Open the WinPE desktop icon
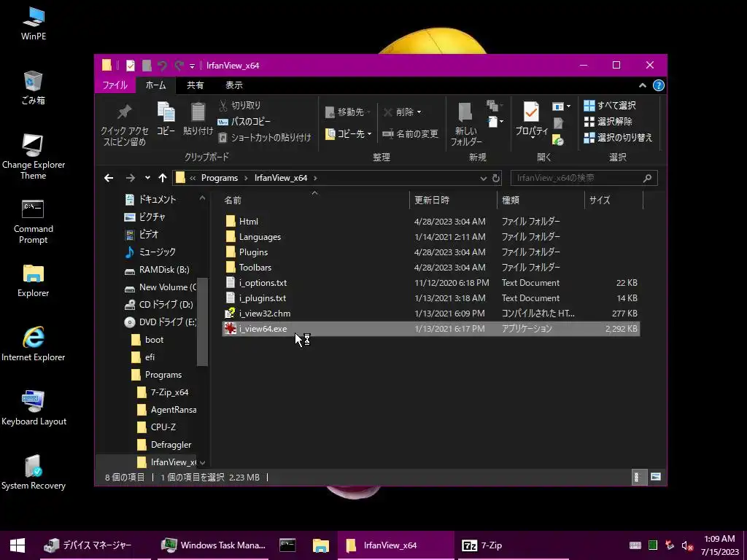Image resolution: width=747 pixels, height=560 pixels. tap(34, 23)
